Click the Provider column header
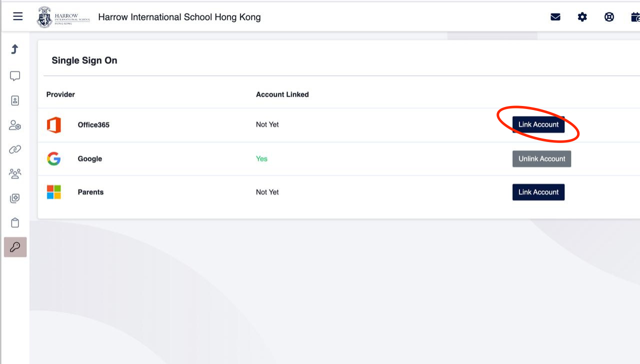640x364 pixels. pyautogui.click(x=60, y=94)
